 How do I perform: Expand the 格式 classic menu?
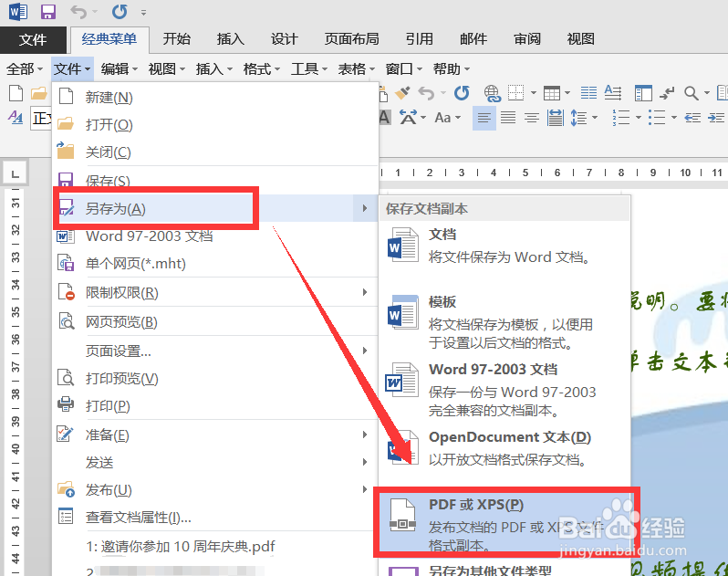pyautogui.click(x=262, y=69)
